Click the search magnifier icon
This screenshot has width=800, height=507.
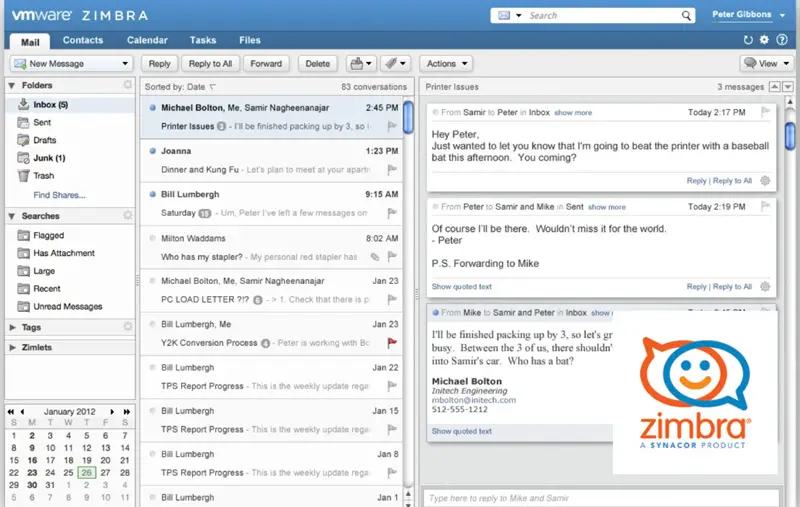686,15
